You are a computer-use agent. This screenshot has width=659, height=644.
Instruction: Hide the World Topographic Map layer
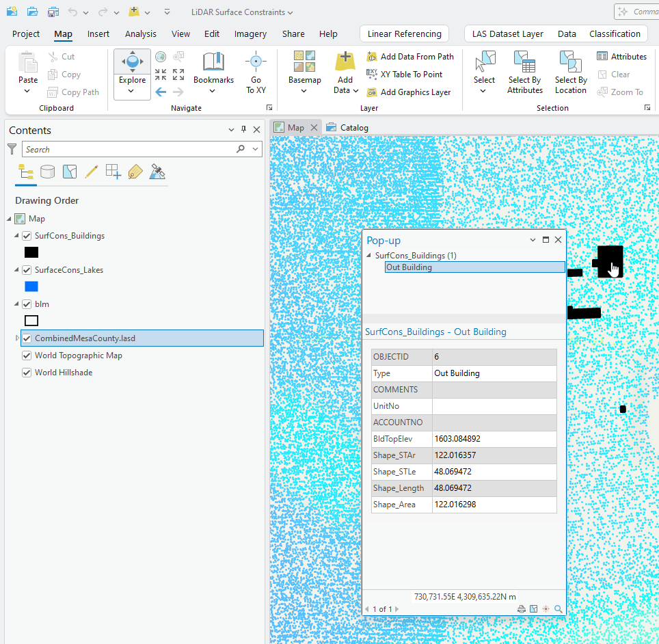click(x=27, y=355)
